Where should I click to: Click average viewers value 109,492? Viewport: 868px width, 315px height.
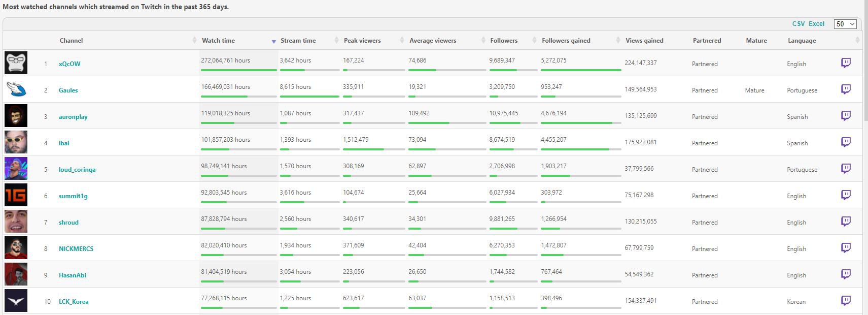click(x=419, y=113)
